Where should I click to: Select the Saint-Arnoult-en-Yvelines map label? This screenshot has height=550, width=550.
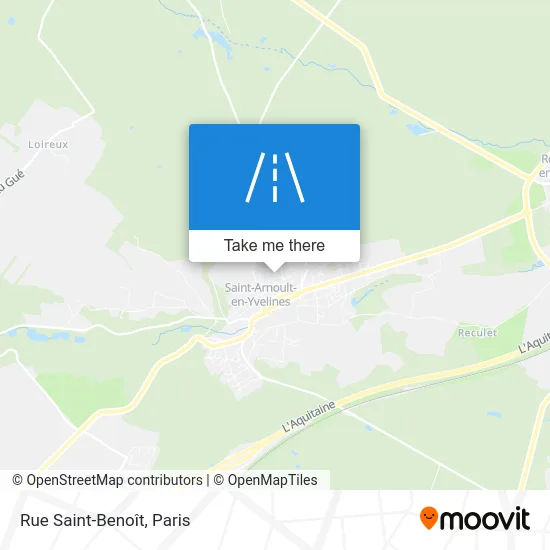tap(261, 294)
